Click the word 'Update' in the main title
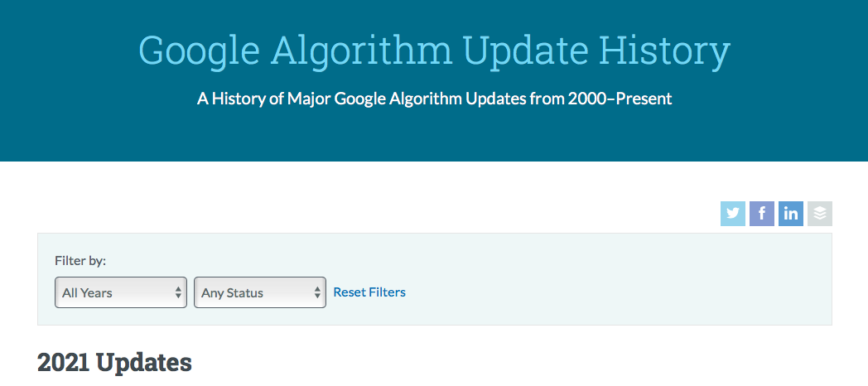868x386 pixels. (525, 51)
